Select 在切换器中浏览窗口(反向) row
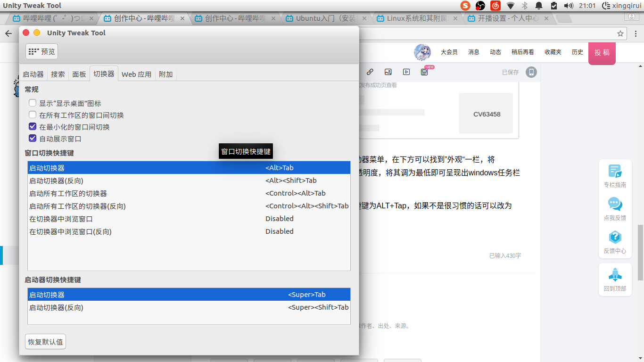The image size is (644, 362). (189, 231)
